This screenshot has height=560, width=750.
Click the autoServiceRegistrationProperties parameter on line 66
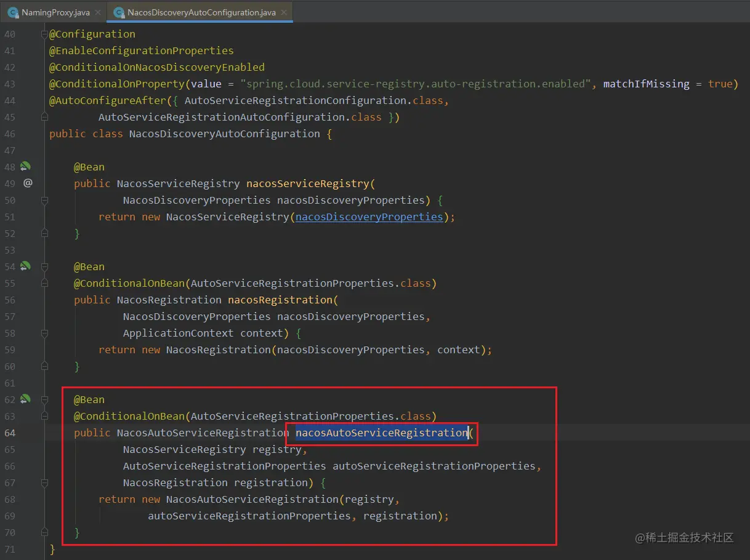(434, 466)
